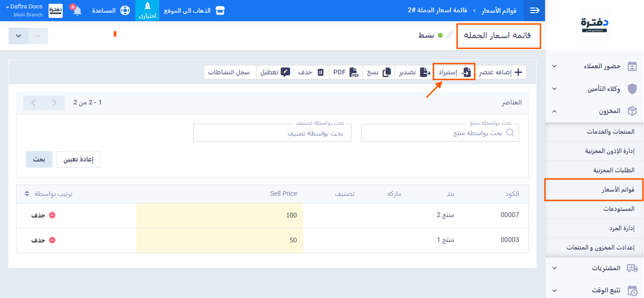This screenshot has height=298, width=644.
Task: Open the المساعدة help lifebuoy icon
Action: click(x=124, y=10)
